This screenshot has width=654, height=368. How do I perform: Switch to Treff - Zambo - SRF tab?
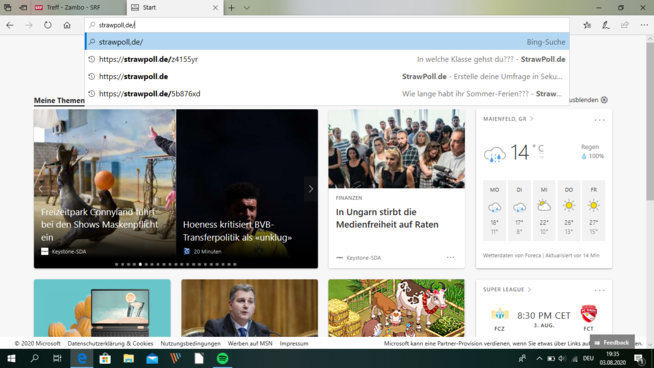click(x=79, y=8)
